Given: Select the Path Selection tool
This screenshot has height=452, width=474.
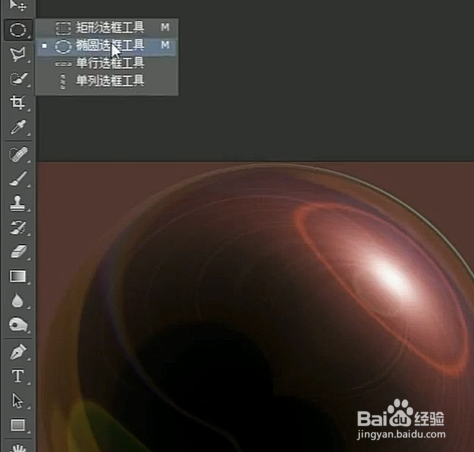Looking at the screenshot, I should coord(18,401).
